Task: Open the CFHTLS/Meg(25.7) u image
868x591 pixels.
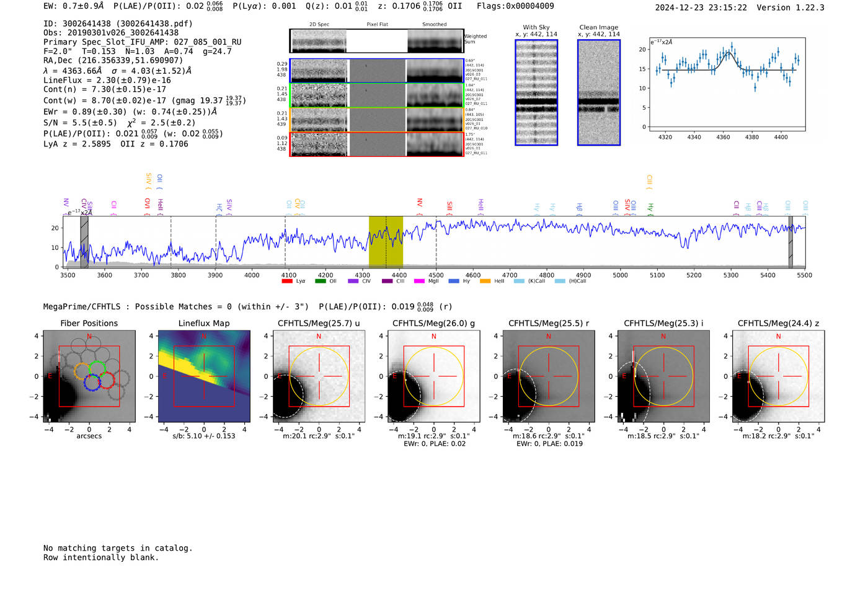Action: (x=319, y=376)
